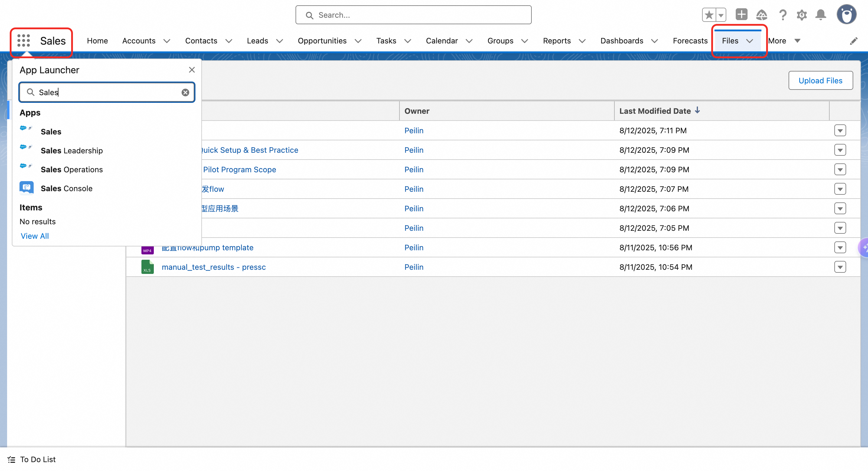The image size is (868, 471).
Task: Expand the Tasks tab dropdown
Action: tap(408, 41)
